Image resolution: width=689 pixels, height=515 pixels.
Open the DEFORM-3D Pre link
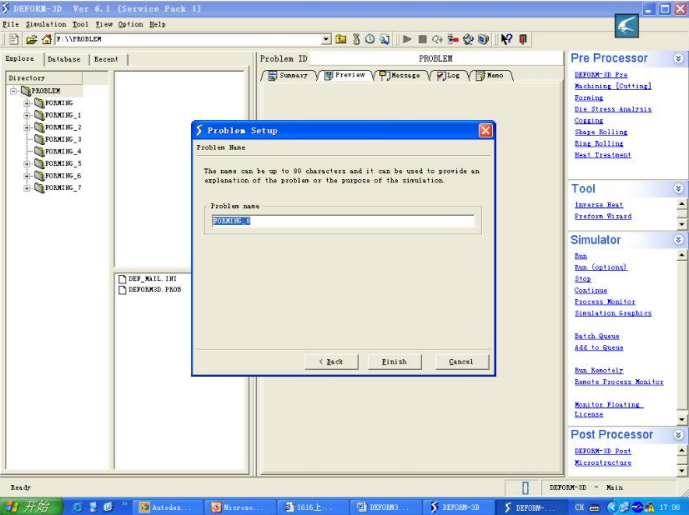point(601,75)
